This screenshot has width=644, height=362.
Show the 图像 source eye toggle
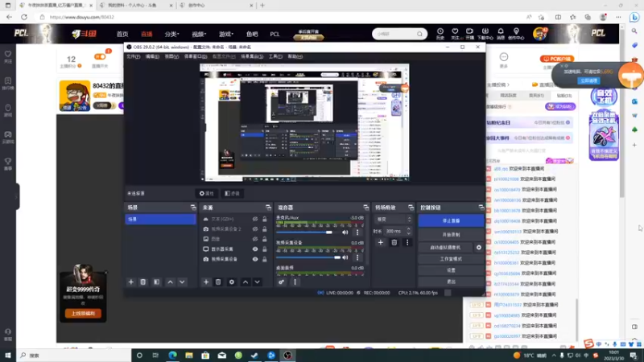[x=255, y=239]
